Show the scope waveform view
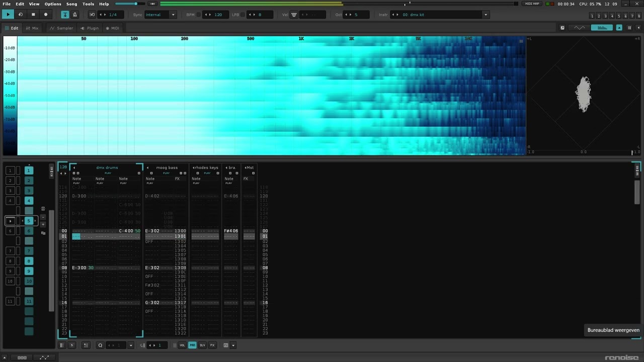This screenshot has width=644, height=362. [x=580, y=28]
